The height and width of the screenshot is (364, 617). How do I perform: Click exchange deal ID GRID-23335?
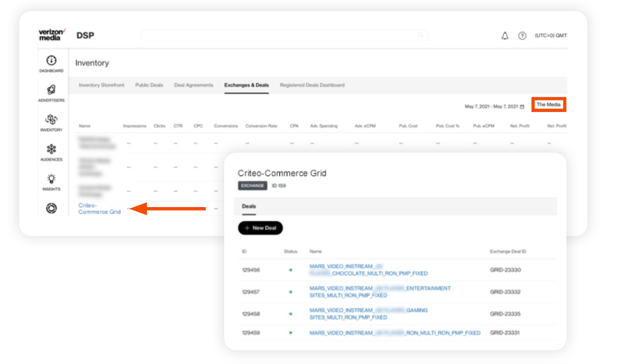[505, 314]
